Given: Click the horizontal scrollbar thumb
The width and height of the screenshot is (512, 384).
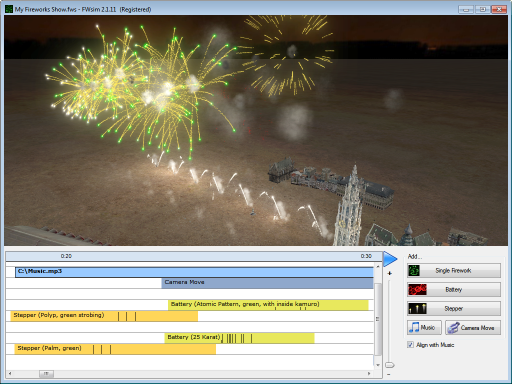Looking at the screenshot, I should click(46, 374).
